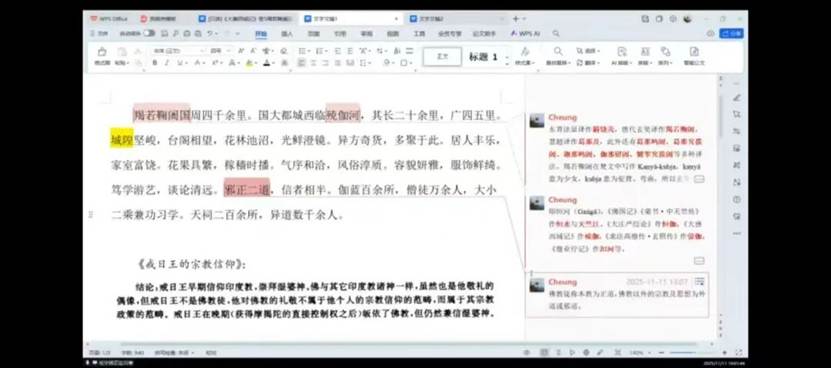This screenshot has width=831, height=368.
Task: Click reply icon under second Cheung comment
Action: (x=699, y=261)
